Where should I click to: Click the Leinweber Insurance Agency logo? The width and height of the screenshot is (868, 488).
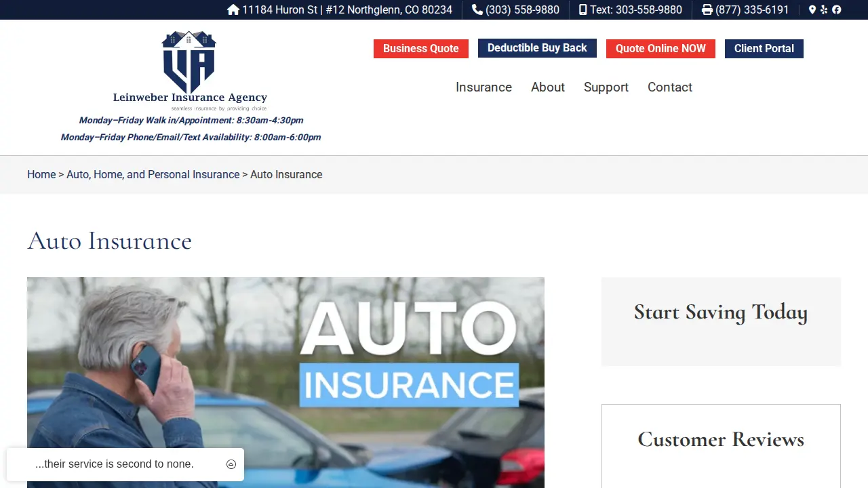point(190,70)
